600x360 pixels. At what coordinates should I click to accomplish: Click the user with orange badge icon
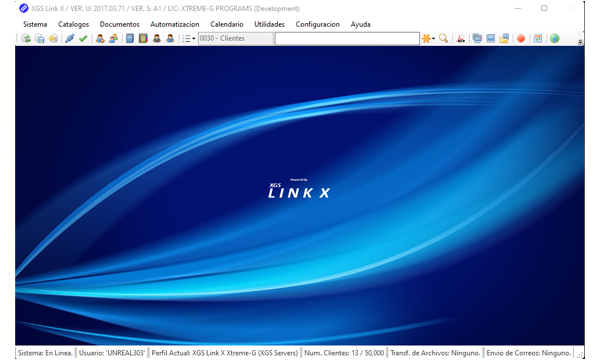click(x=100, y=38)
